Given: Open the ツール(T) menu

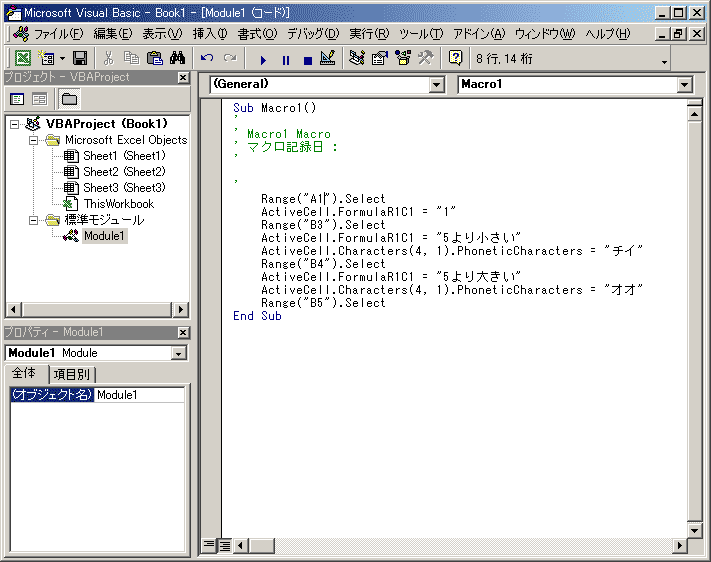Looking at the screenshot, I should pos(421,34).
